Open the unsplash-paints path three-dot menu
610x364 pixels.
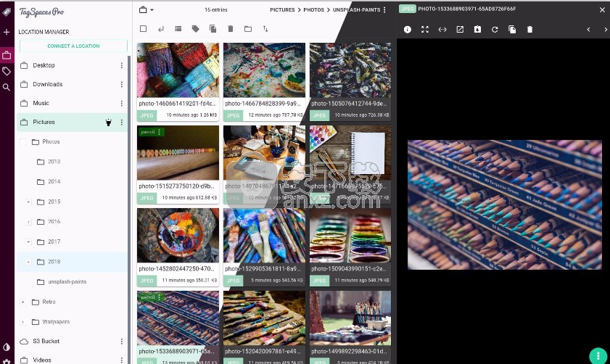[384, 9]
